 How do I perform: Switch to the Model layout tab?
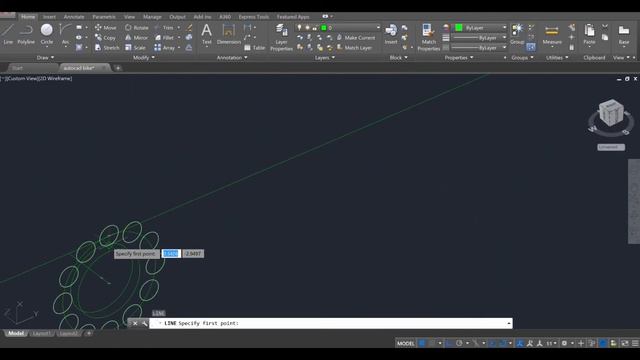tap(16, 333)
